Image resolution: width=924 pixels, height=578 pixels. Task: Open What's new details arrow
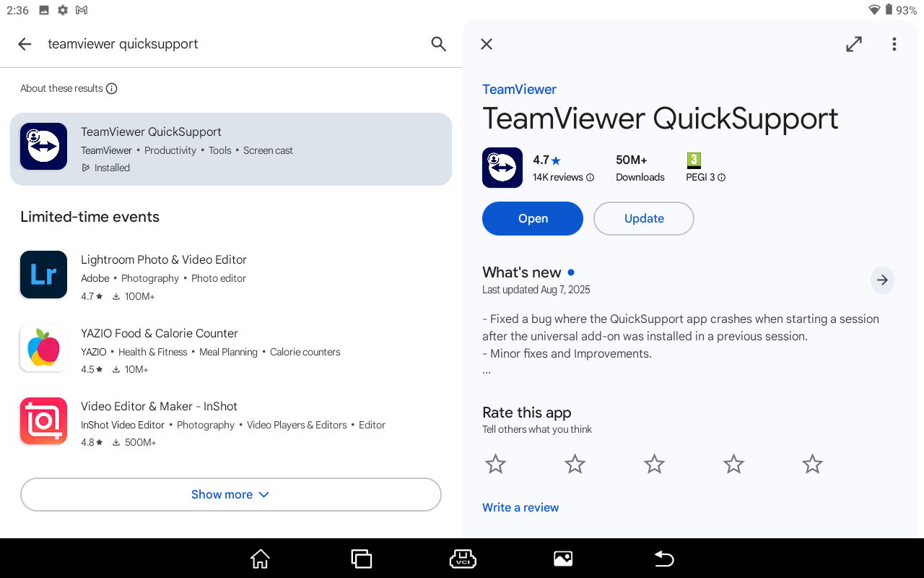(x=881, y=280)
